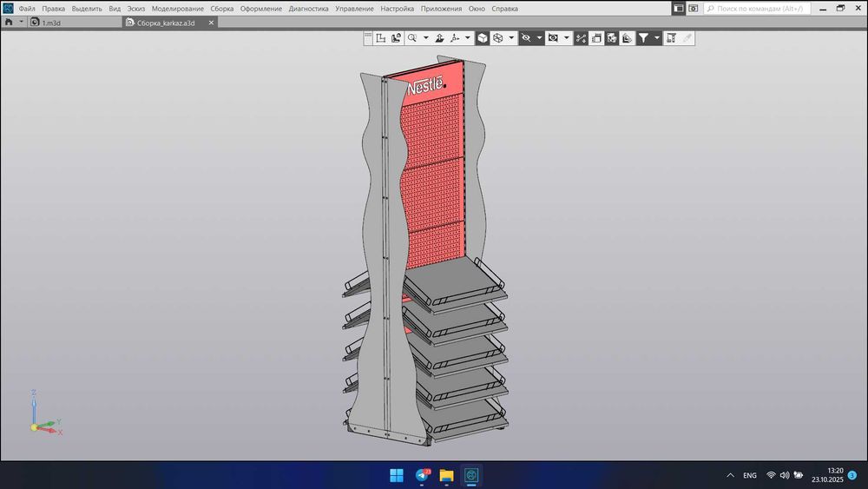Select wireframe cube display mode

[x=498, y=38]
